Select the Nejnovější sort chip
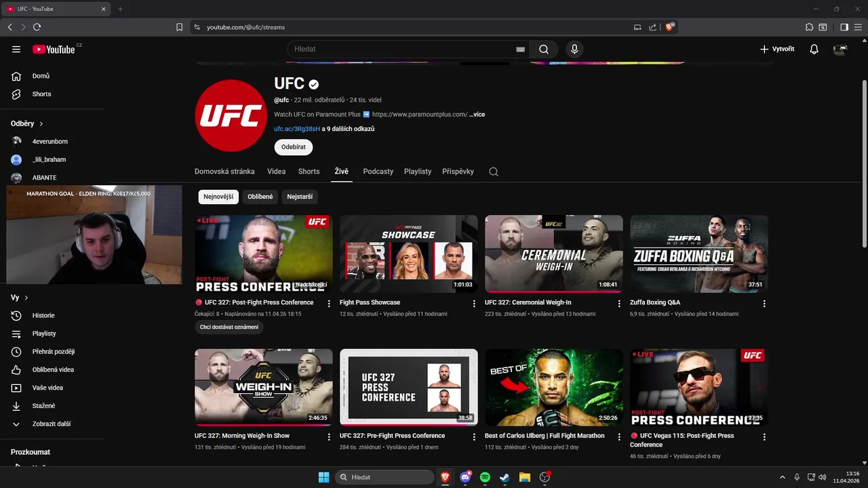868x488 pixels. coord(218,197)
